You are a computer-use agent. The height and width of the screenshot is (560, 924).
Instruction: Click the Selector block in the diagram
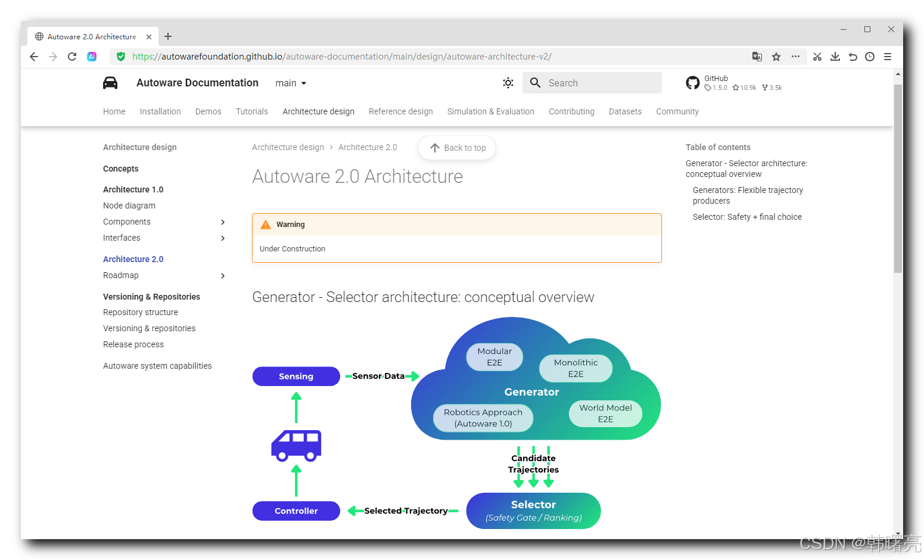(533, 511)
